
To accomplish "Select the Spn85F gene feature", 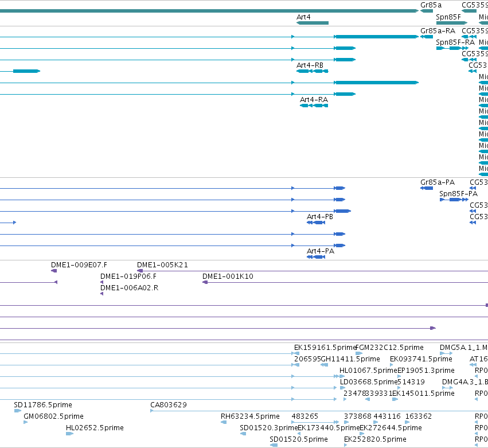I will [x=452, y=23].
